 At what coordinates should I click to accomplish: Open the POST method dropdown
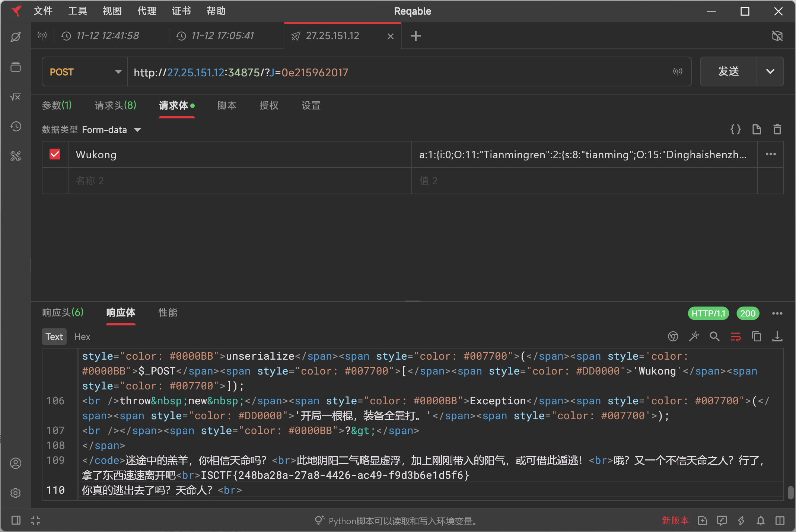(85, 72)
